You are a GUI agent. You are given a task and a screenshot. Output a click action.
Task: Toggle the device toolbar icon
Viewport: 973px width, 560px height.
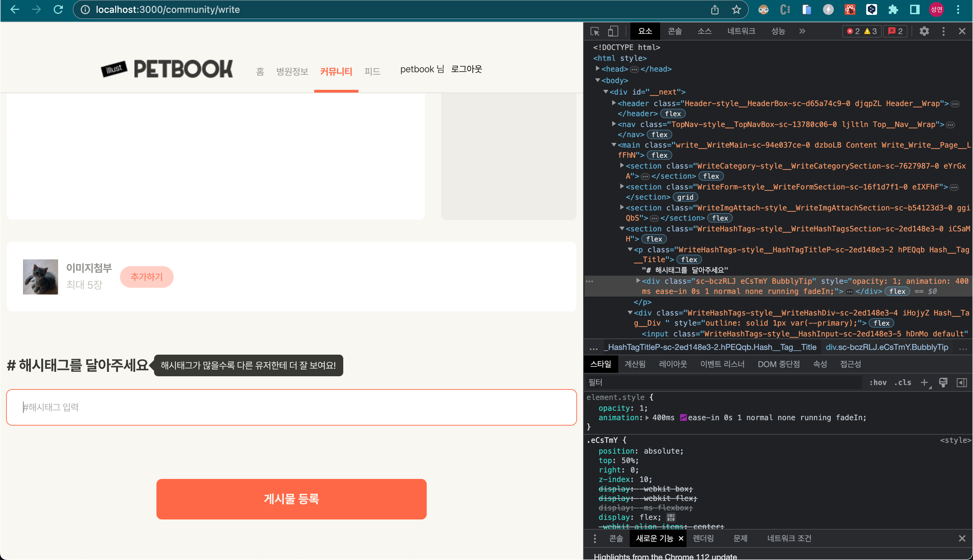(613, 31)
